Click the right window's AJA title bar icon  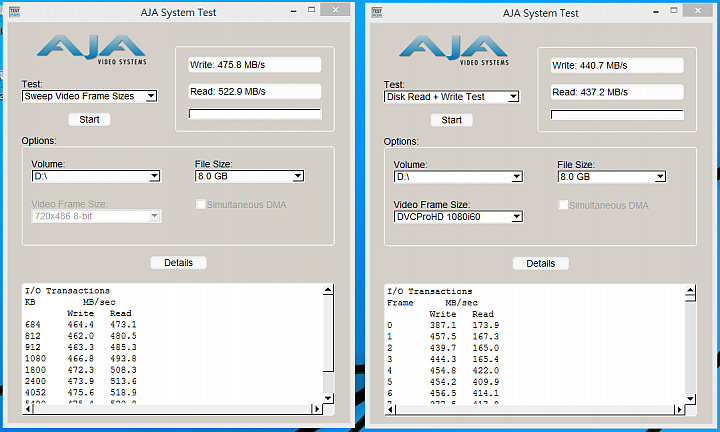point(377,12)
